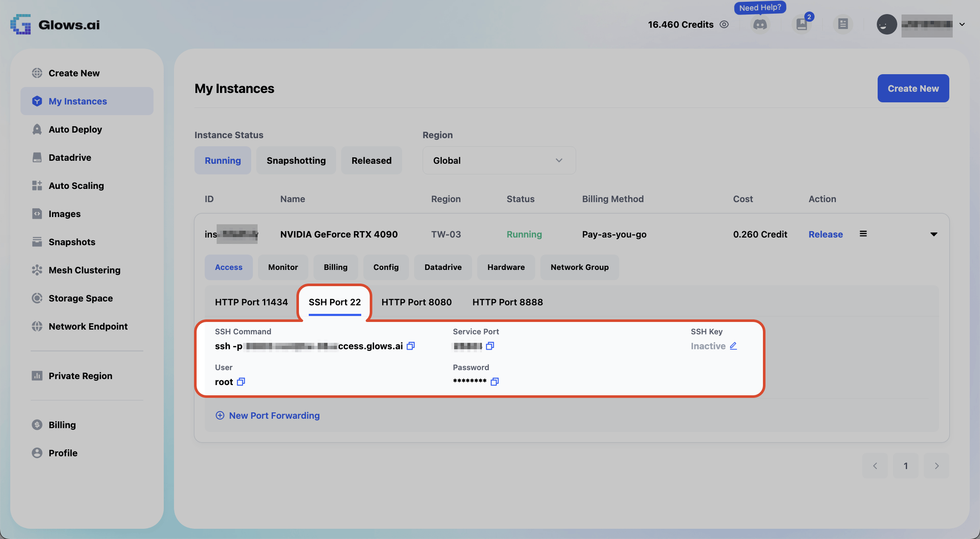Expand the user account menu chevron
This screenshot has height=539, width=980.
coord(962,24)
